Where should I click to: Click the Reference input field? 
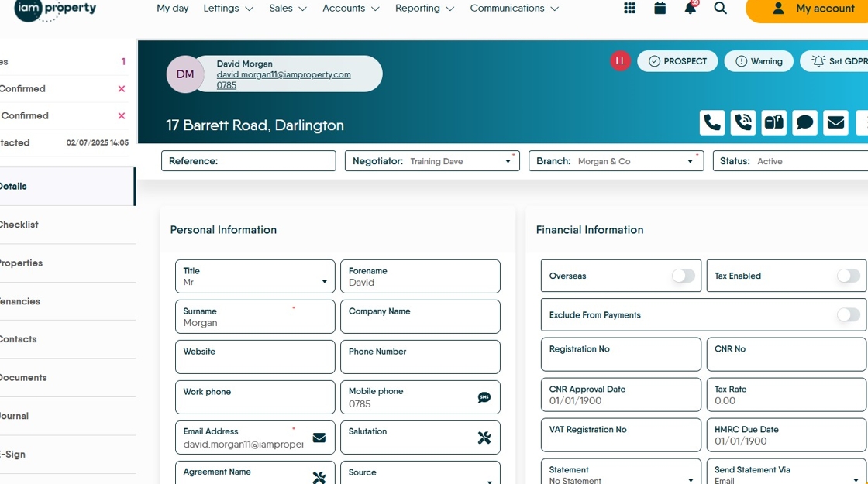249,161
